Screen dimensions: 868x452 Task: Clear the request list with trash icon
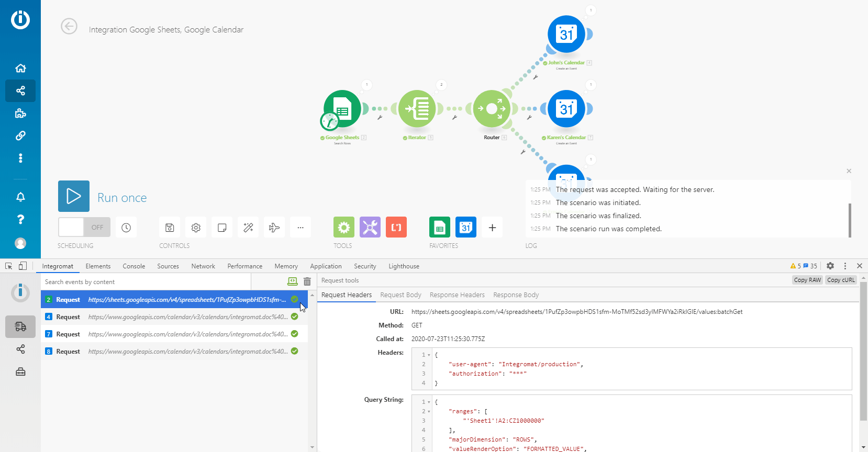[x=307, y=281]
